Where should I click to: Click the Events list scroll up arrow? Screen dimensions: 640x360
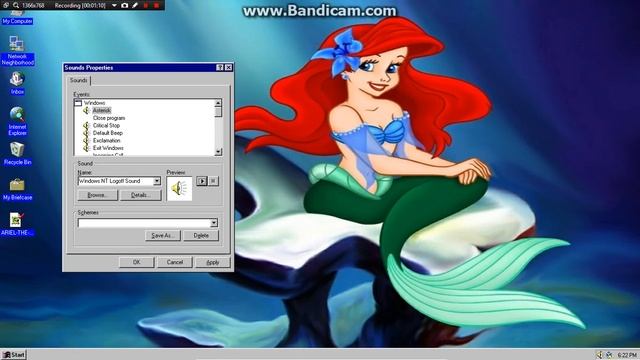click(218, 103)
